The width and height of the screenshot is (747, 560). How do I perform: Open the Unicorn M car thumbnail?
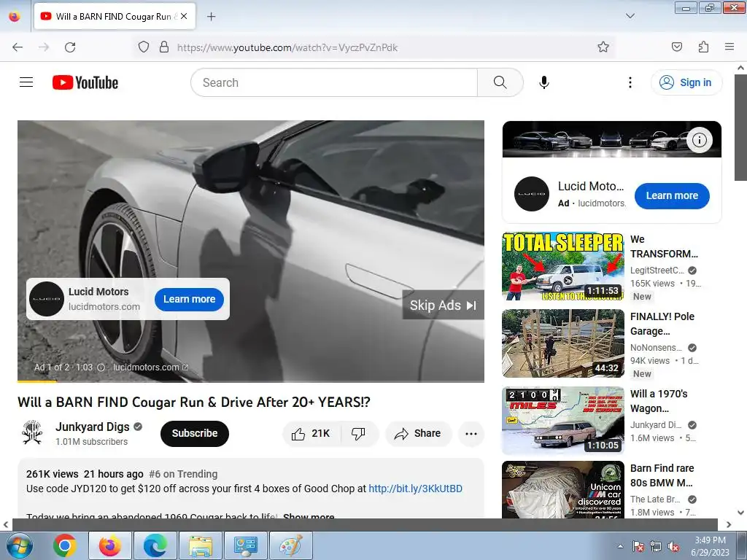[563, 489]
